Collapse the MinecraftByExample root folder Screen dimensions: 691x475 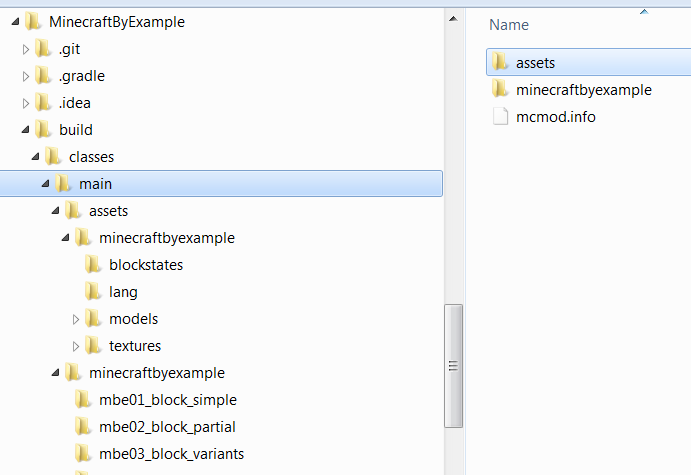pyautogui.click(x=15, y=22)
